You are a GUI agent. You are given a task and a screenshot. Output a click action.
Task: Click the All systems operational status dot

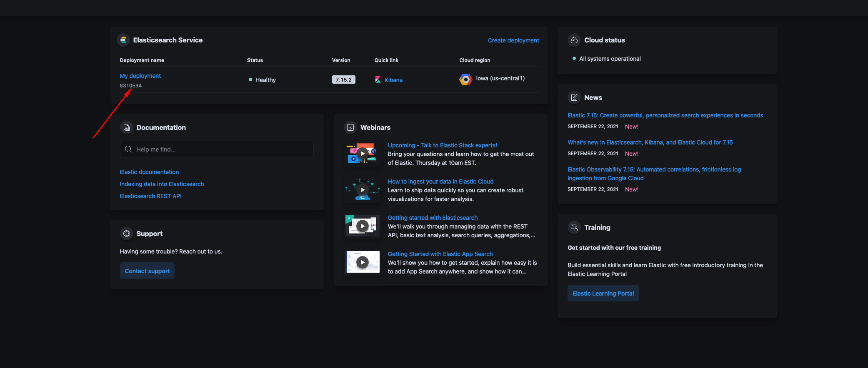(x=574, y=59)
